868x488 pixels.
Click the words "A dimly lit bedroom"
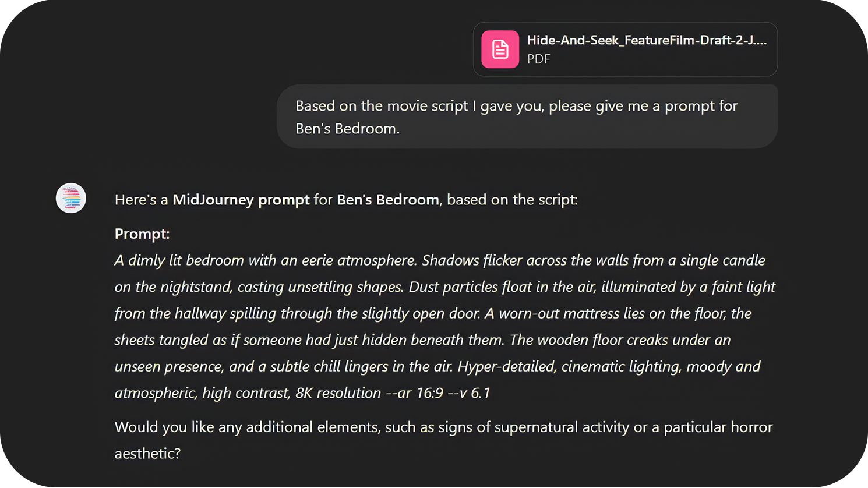(179, 260)
